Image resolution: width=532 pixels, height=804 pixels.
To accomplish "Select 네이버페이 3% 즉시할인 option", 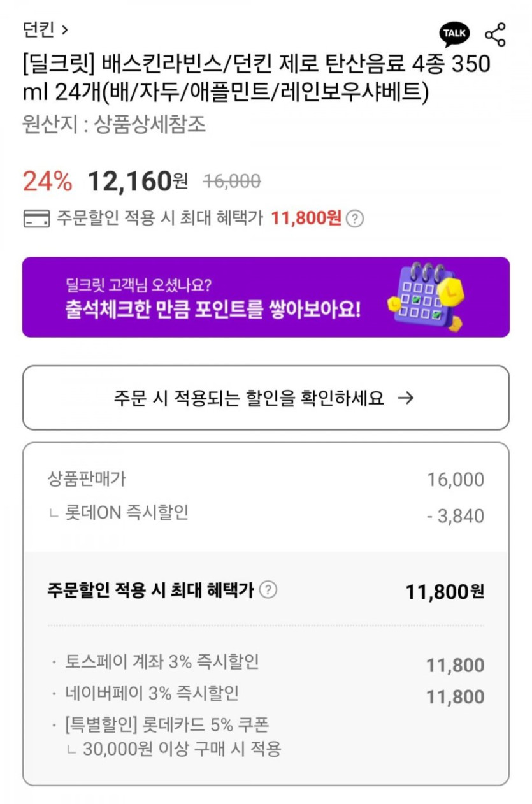I will (x=152, y=693).
